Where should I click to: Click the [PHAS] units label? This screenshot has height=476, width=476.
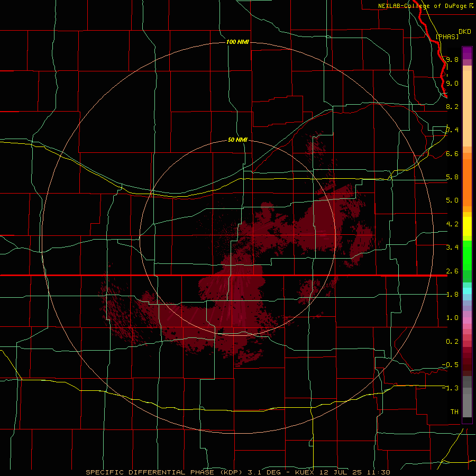(447, 36)
